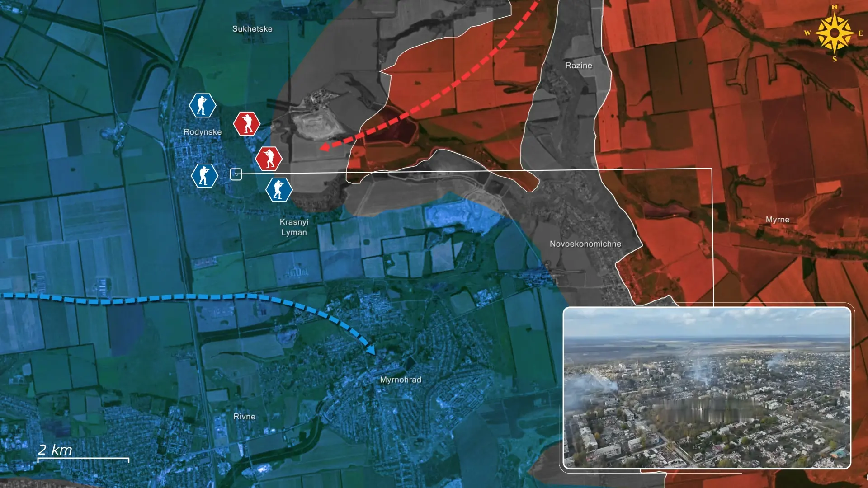The height and width of the screenshot is (488, 868).
Task: Click the Rivne label
Action: 244,417
